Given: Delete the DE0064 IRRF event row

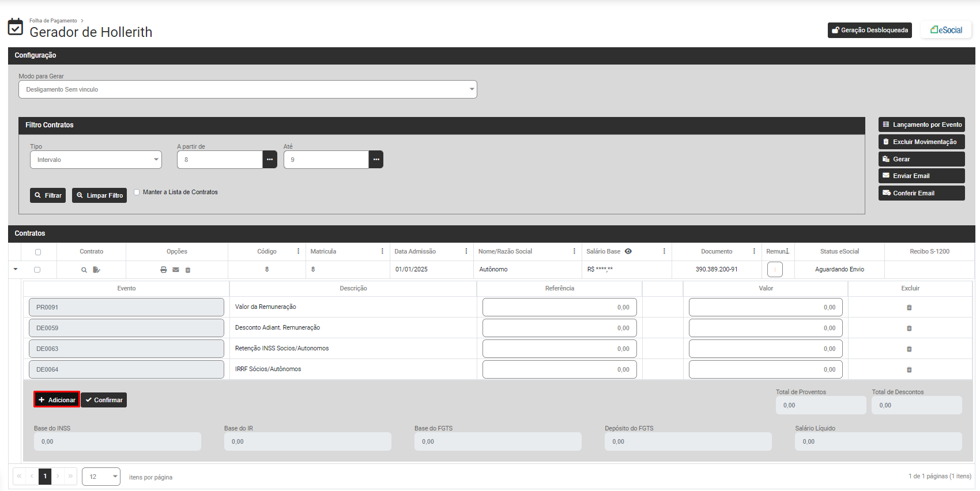Looking at the screenshot, I should pos(909,370).
